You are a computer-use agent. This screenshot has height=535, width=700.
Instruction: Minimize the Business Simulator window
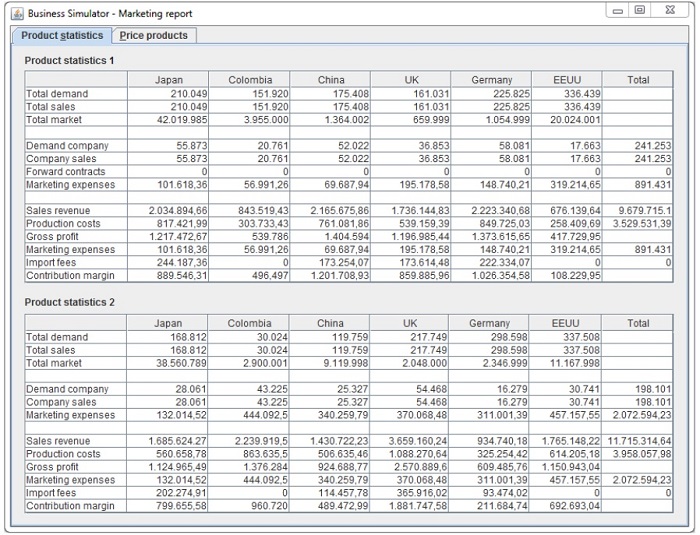[618, 10]
